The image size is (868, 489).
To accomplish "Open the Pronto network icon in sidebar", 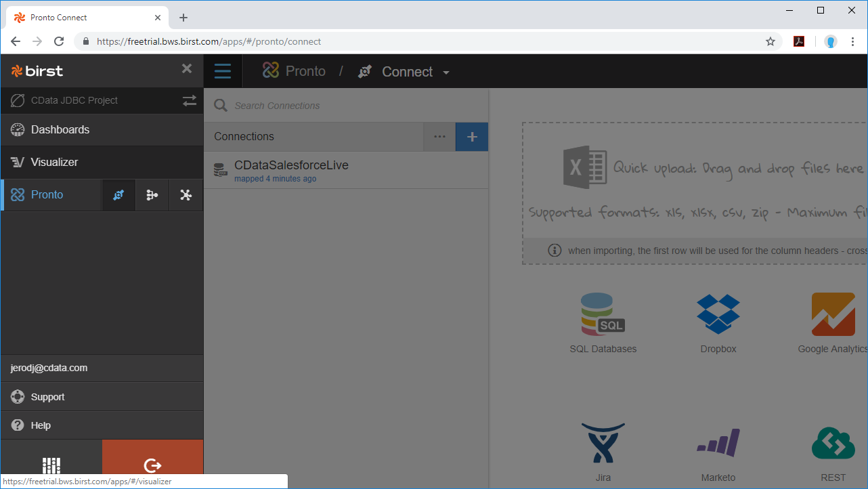I will [186, 195].
